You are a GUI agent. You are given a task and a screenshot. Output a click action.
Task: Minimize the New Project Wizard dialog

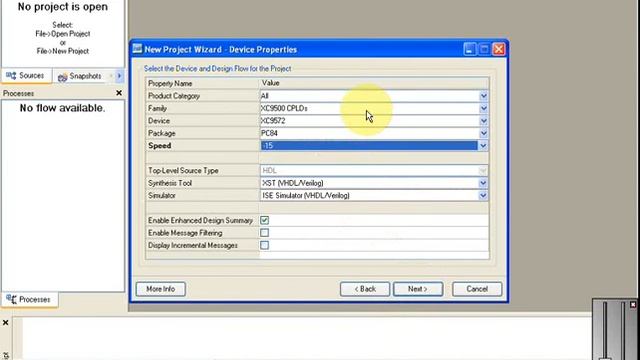click(x=469, y=49)
